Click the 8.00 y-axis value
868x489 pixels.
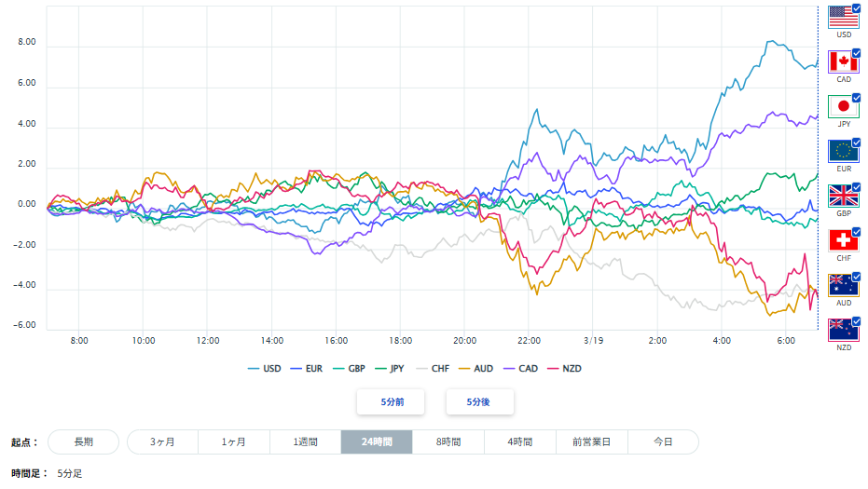[x=26, y=42]
